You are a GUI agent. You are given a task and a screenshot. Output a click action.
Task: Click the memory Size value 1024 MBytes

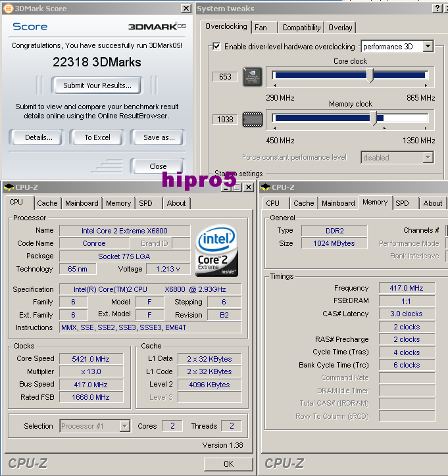coord(334,243)
